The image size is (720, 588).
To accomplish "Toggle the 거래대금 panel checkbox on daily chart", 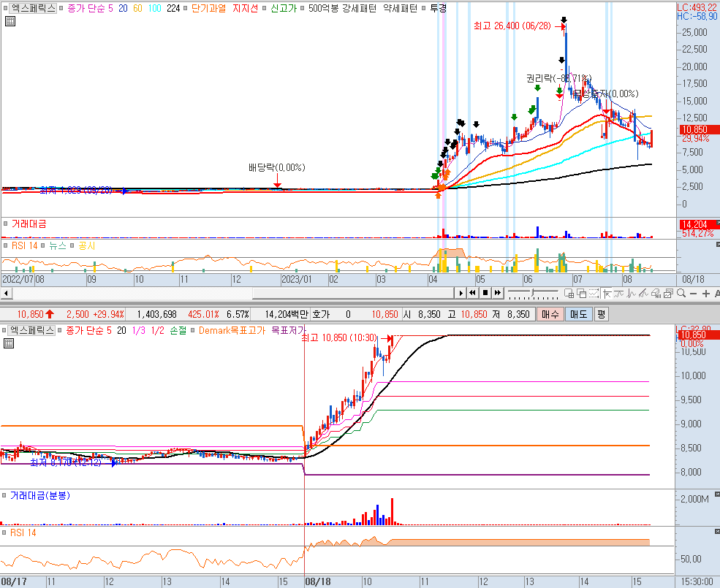I will point(6,224).
